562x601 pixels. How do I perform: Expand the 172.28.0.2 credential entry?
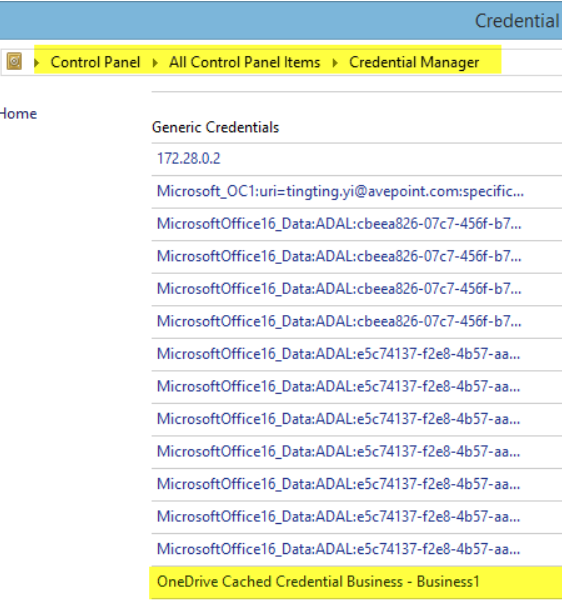[357, 159]
